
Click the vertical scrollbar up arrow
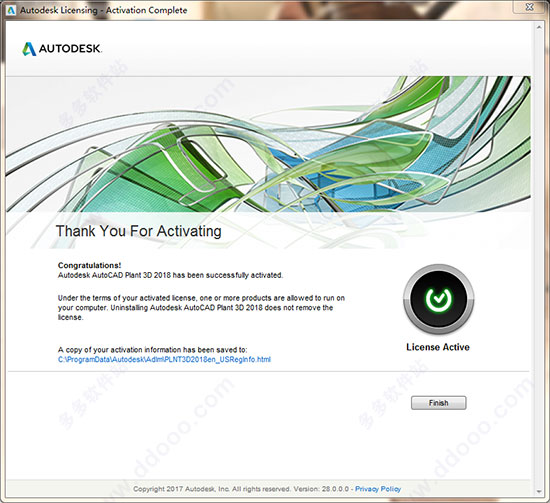(x=539, y=27)
